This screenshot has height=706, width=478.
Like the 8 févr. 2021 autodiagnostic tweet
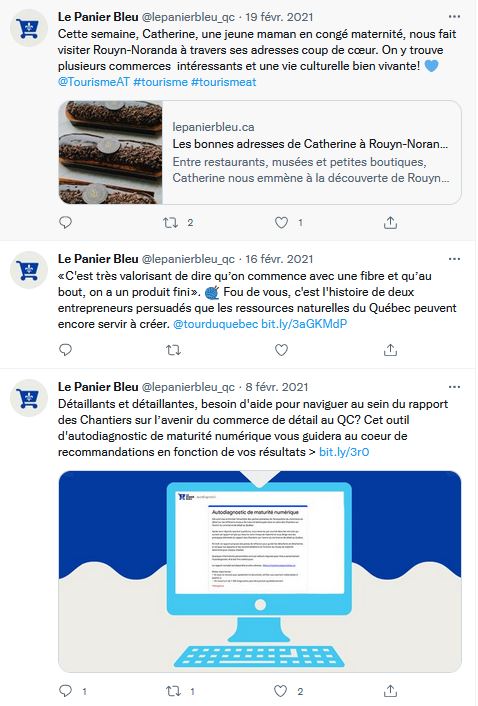[x=280, y=691]
